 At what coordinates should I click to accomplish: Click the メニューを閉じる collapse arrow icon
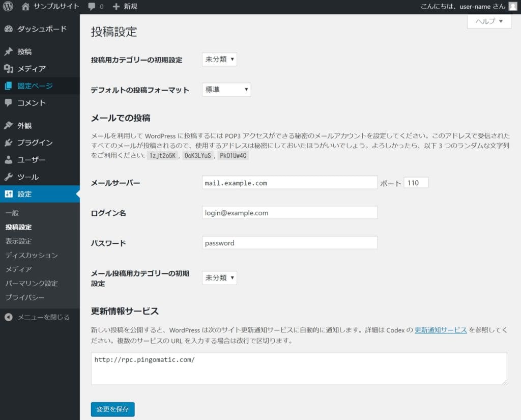[x=9, y=317]
